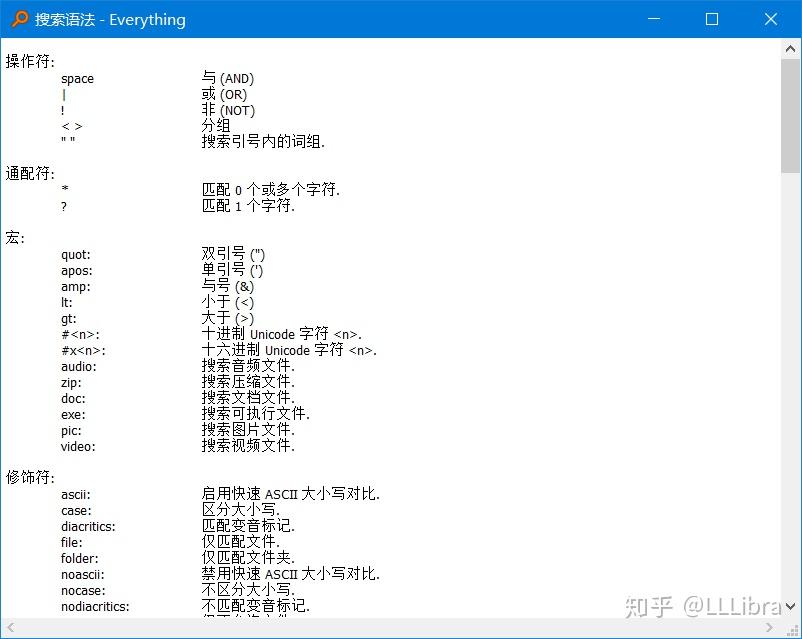Click the 或 (OR) description
This screenshot has height=639, width=802.
[224, 94]
